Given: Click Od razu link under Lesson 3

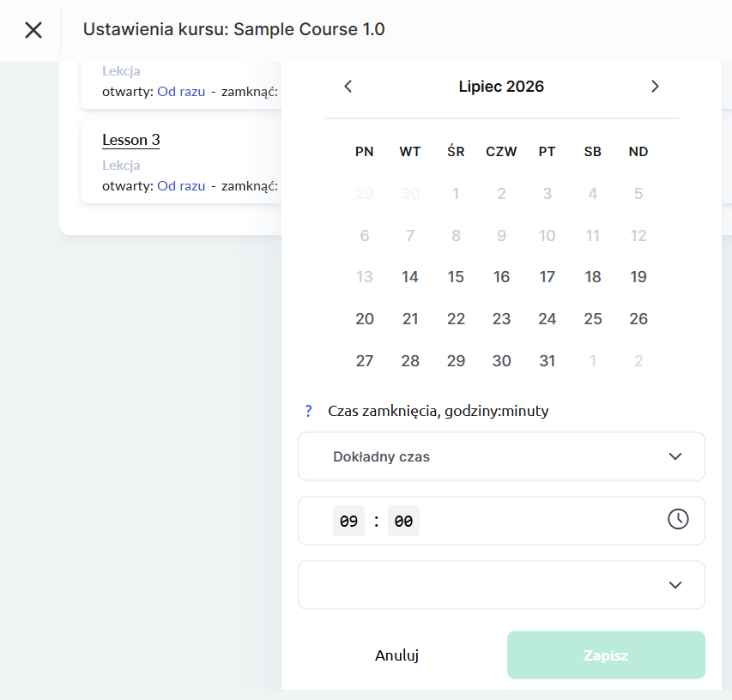Looking at the screenshot, I should coord(181,186).
